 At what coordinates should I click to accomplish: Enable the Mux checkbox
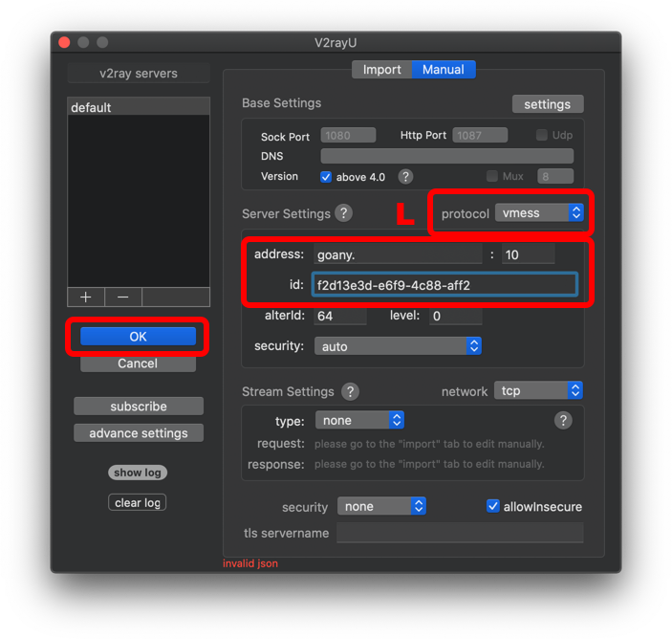[492, 176]
